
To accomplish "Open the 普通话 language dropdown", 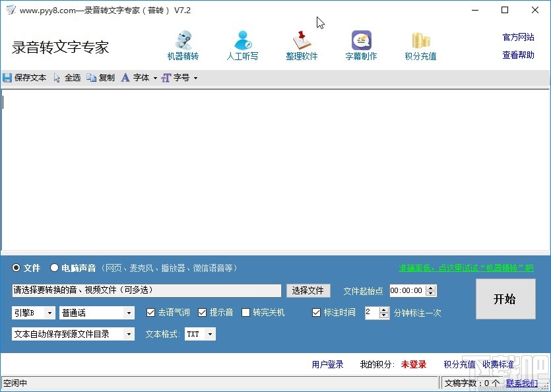I will [x=96, y=312].
